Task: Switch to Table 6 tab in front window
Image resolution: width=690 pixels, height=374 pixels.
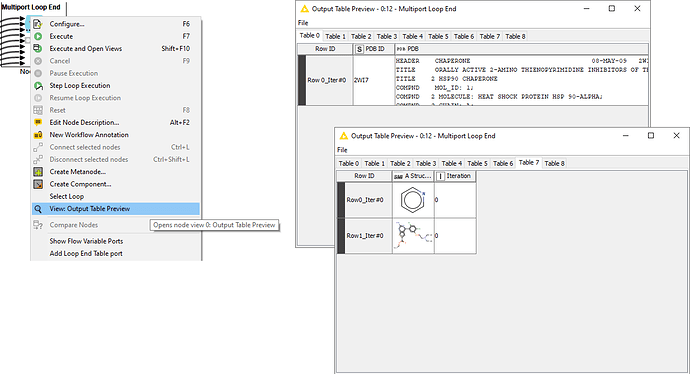Action: [x=503, y=164]
